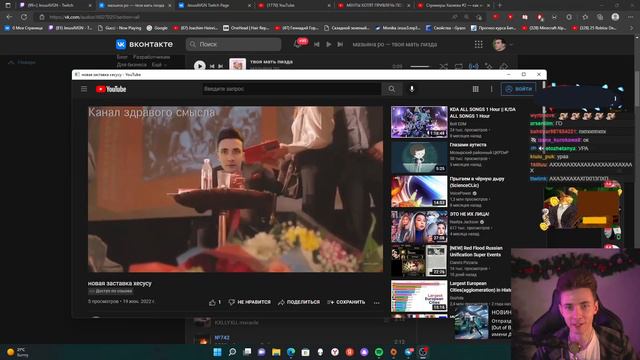This screenshot has height=360, width=640.
Task: Adjust the VK player volume slider
Action: (420, 66)
